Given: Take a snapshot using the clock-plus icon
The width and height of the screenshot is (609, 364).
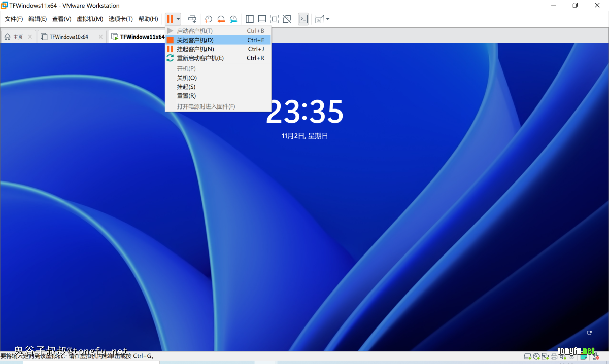Looking at the screenshot, I should (209, 19).
